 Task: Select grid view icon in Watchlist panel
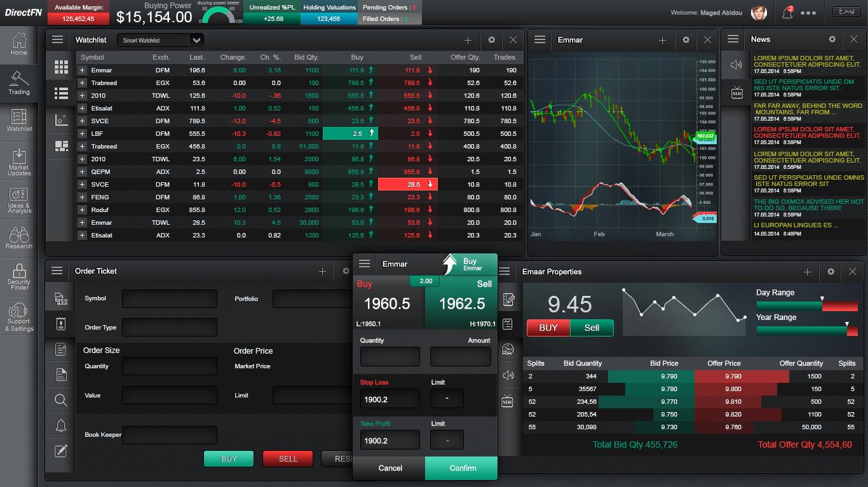[61, 67]
